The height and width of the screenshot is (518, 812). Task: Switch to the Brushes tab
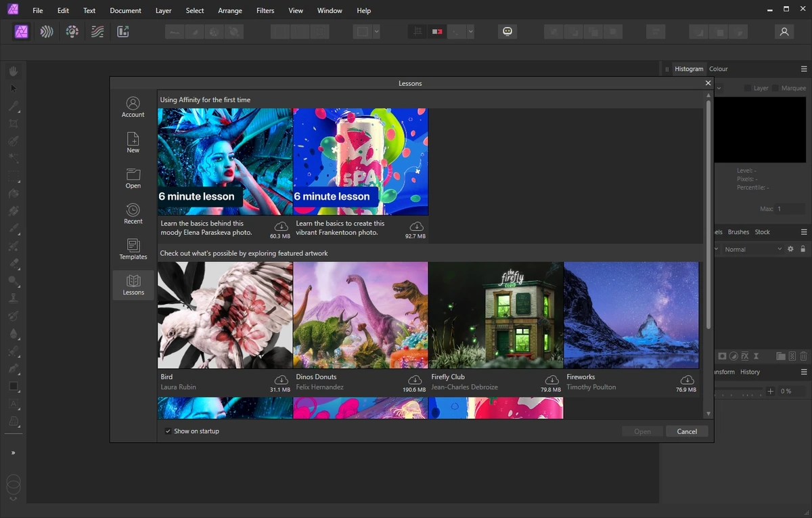pos(738,232)
